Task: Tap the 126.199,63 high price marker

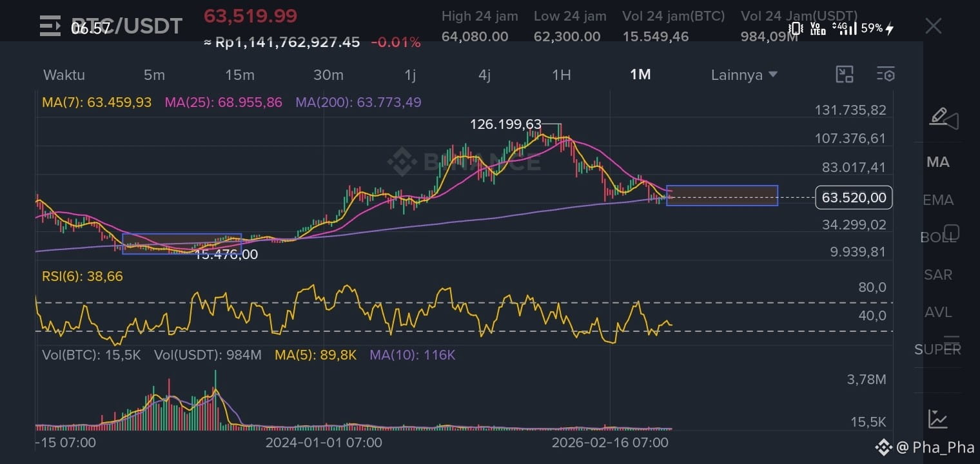Action: [x=506, y=124]
